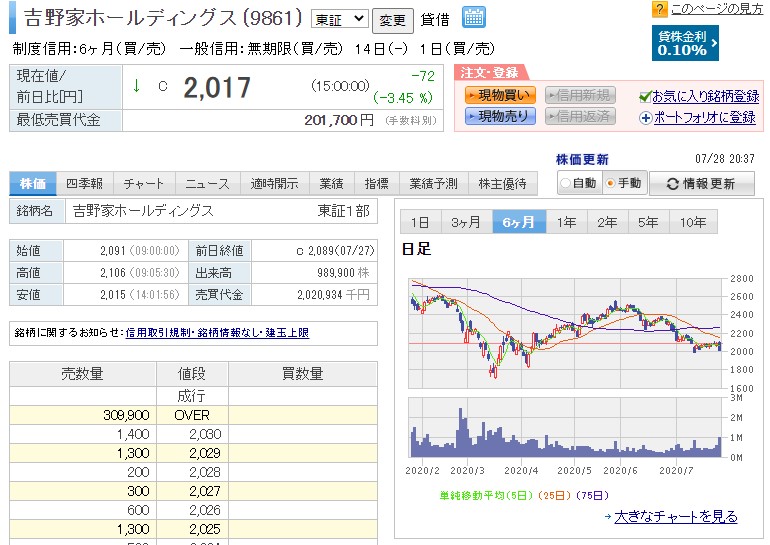Click the 成行 row in order book
This screenshot has height=545, width=770.
(193, 396)
